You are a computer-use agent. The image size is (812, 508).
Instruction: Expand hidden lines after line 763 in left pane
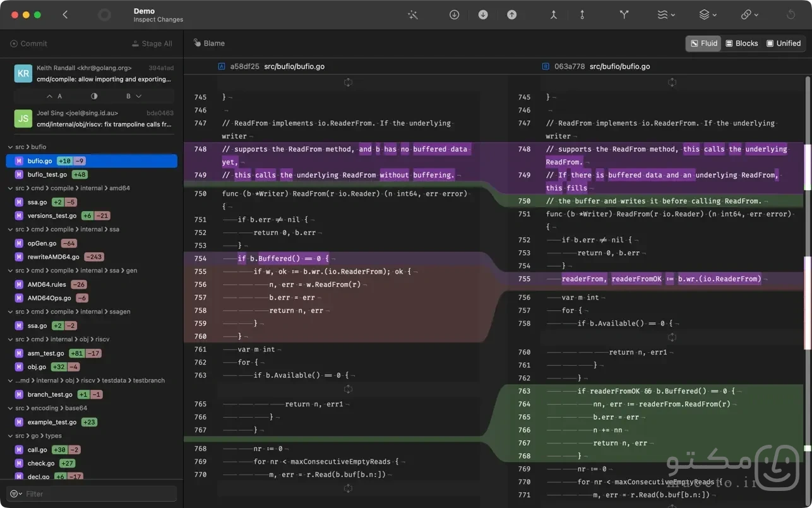pos(348,389)
